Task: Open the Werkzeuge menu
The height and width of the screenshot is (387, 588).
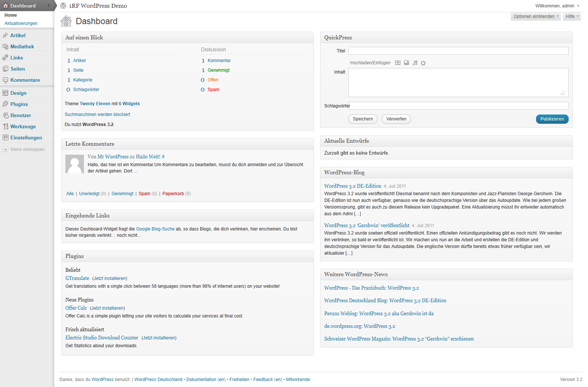Action: coord(23,126)
